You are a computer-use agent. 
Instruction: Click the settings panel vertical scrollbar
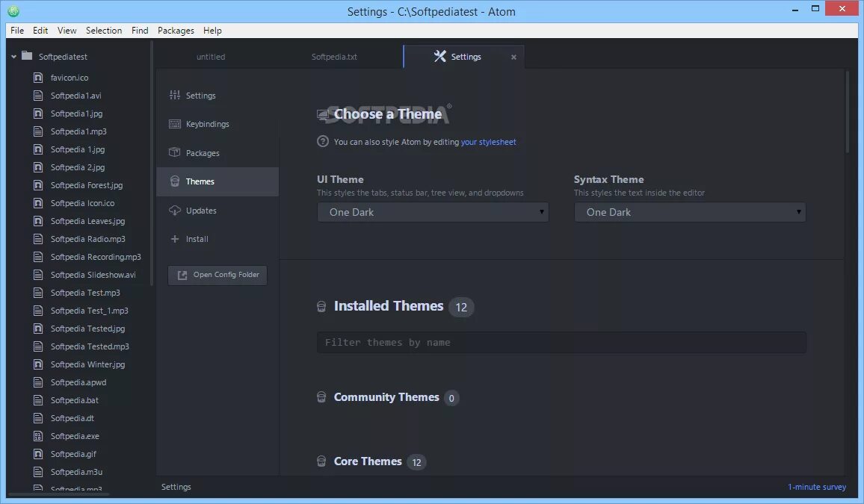pos(848,113)
